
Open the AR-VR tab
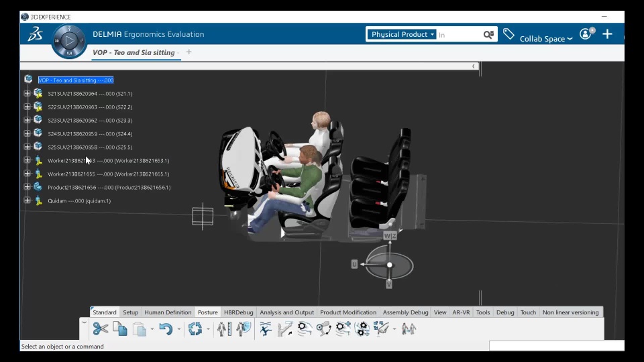pos(461,312)
